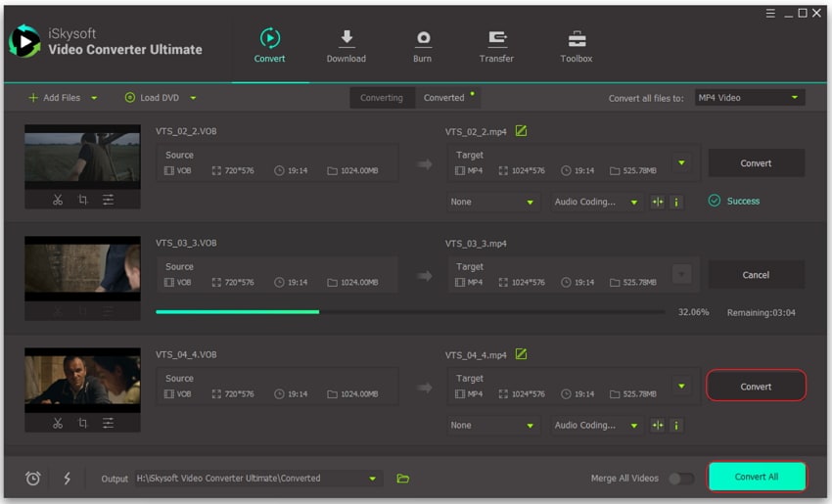Image resolution: width=832 pixels, height=504 pixels.
Task: Click the Convert All button
Action: tap(757, 477)
